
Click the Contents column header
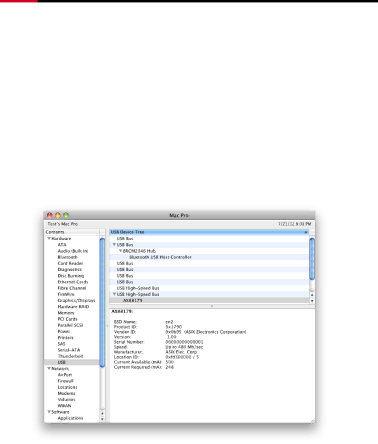(72, 232)
